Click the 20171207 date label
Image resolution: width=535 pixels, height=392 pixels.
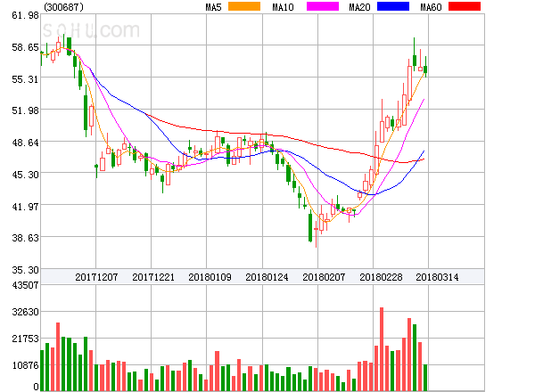96,277
